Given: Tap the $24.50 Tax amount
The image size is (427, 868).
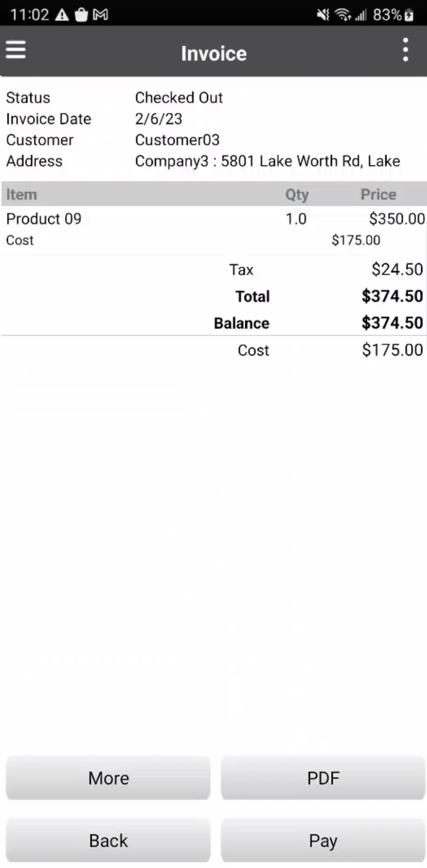Looking at the screenshot, I should (x=397, y=269).
